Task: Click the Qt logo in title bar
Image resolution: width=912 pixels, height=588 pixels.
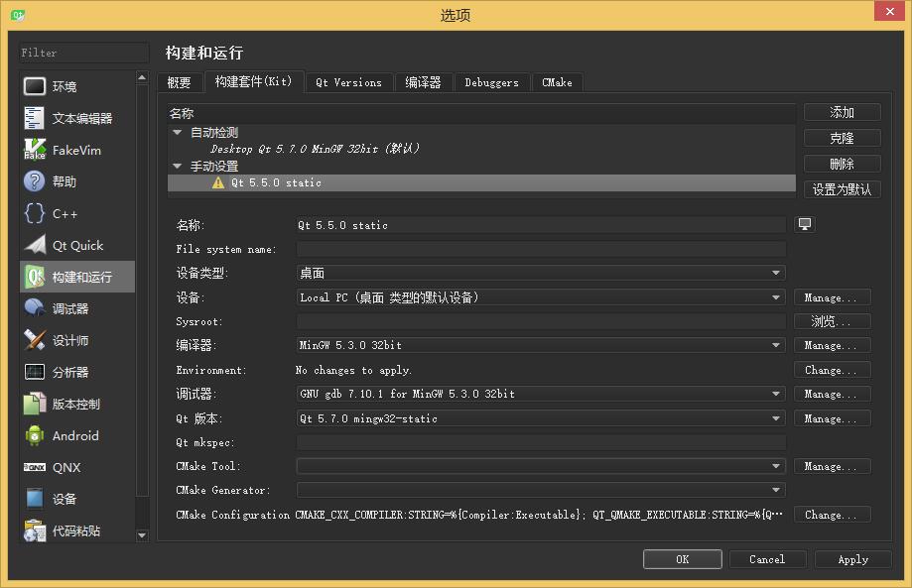Action: coord(18,15)
